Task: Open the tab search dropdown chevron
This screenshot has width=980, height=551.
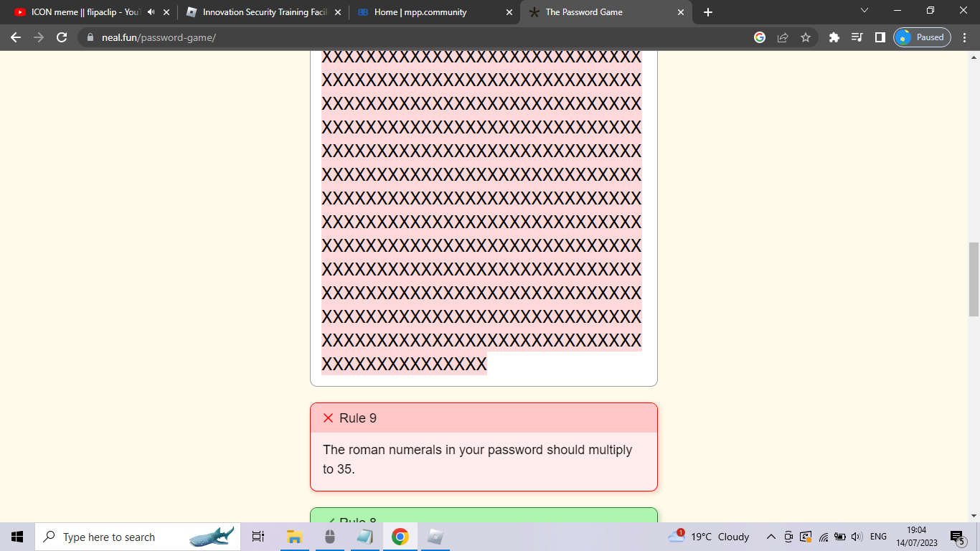Action: [x=864, y=10]
